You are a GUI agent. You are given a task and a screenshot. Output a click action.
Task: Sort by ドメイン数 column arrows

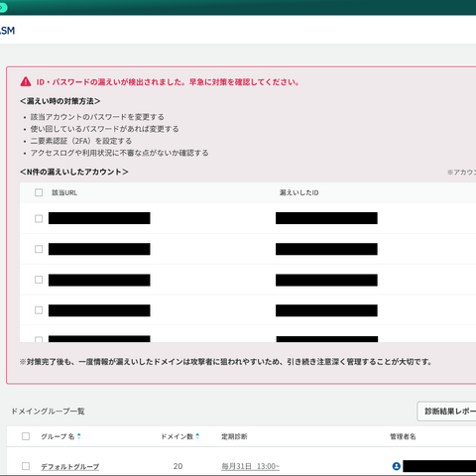197,436
